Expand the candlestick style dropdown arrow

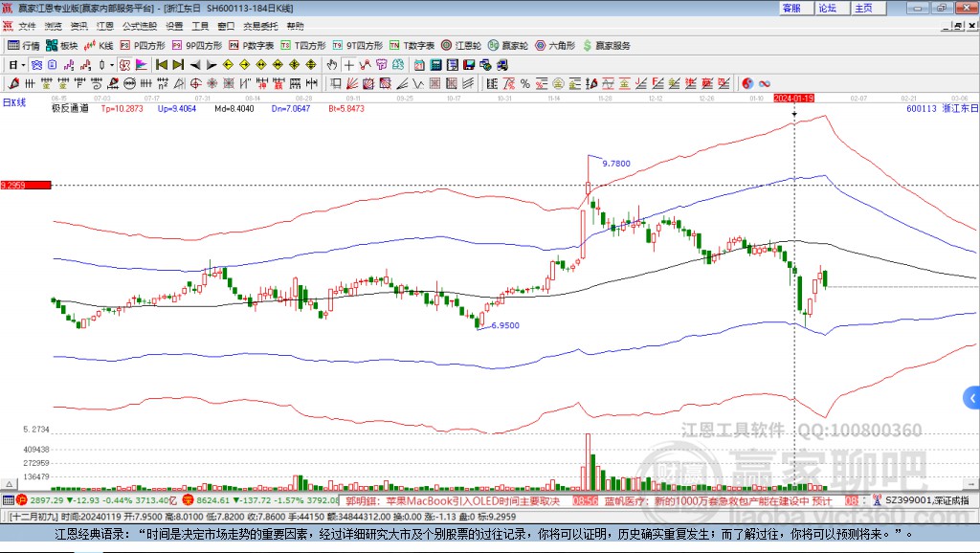click(x=112, y=65)
